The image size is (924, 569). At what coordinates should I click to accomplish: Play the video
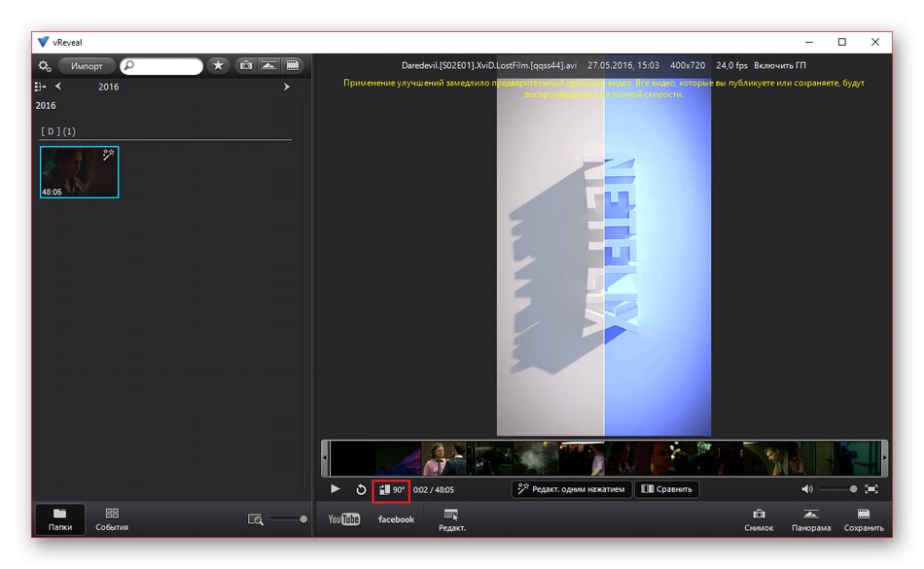click(336, 489)
